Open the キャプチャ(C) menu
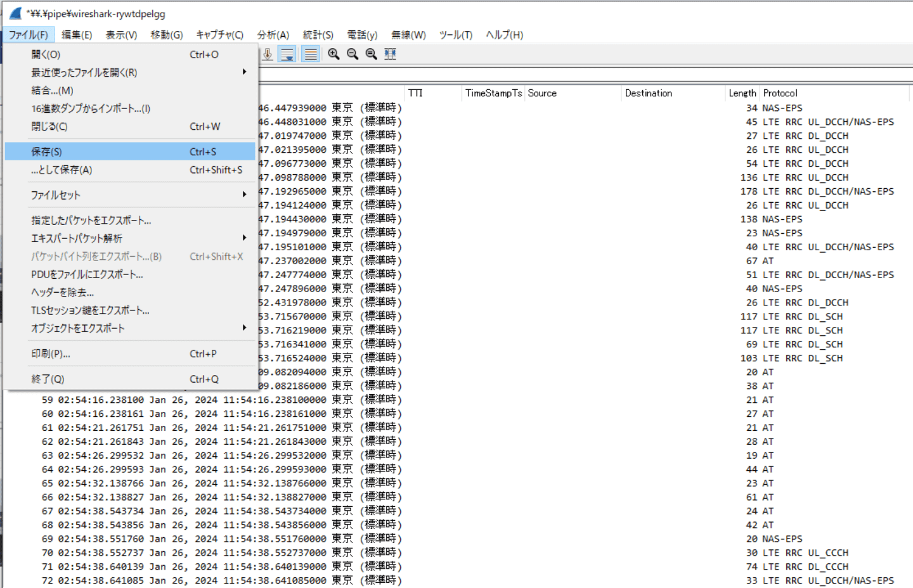 (x=219, y=35)
